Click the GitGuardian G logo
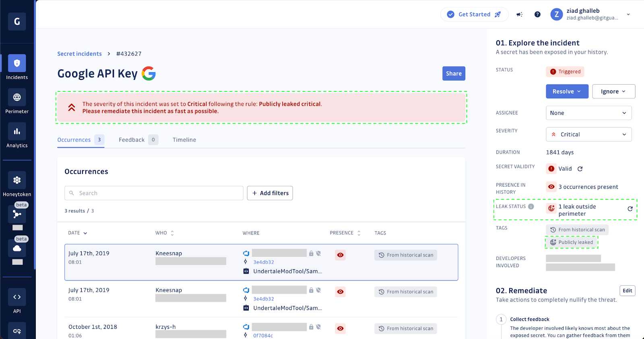The height and width of the screenshot is (339, 644). pyautogui.click(x=17, y=21)
